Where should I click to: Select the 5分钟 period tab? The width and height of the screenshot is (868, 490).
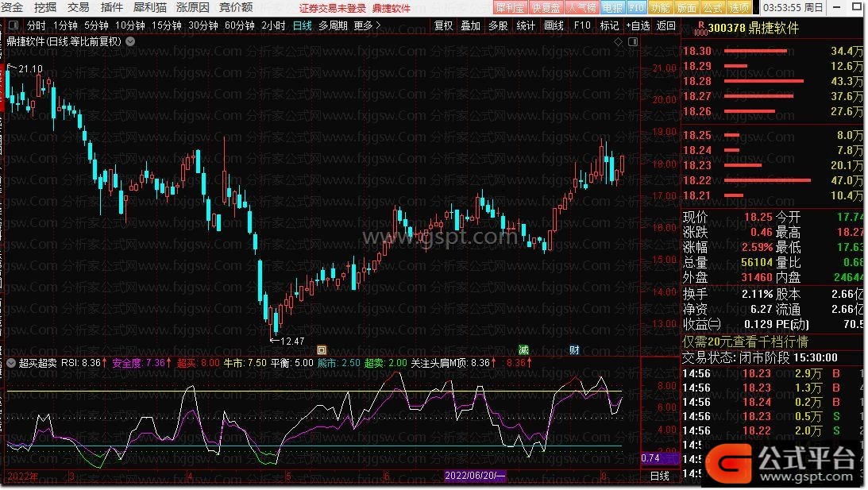click(96, 26)
